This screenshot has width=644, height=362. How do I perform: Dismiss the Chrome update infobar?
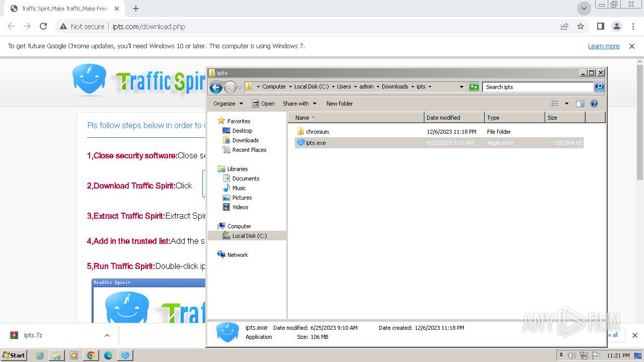click(x=632, y=46)
